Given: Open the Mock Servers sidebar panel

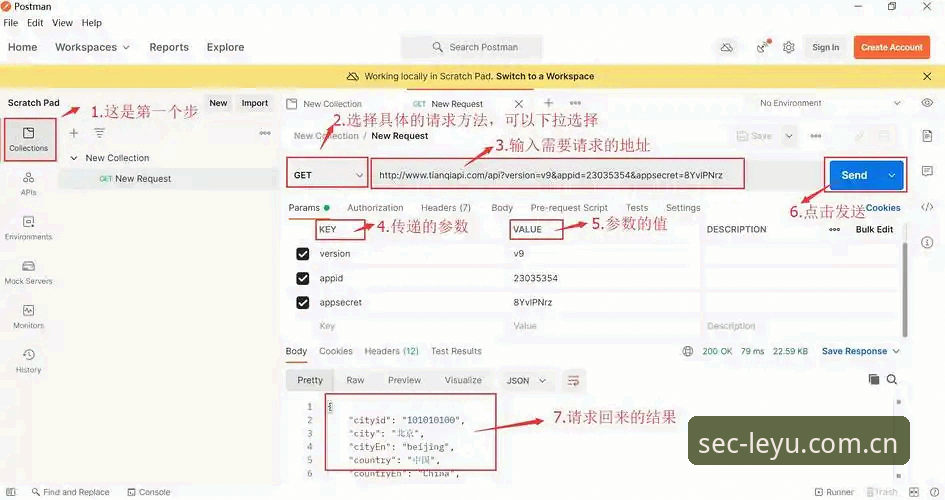Looking at the screenshot, I should tap(28, 272).
